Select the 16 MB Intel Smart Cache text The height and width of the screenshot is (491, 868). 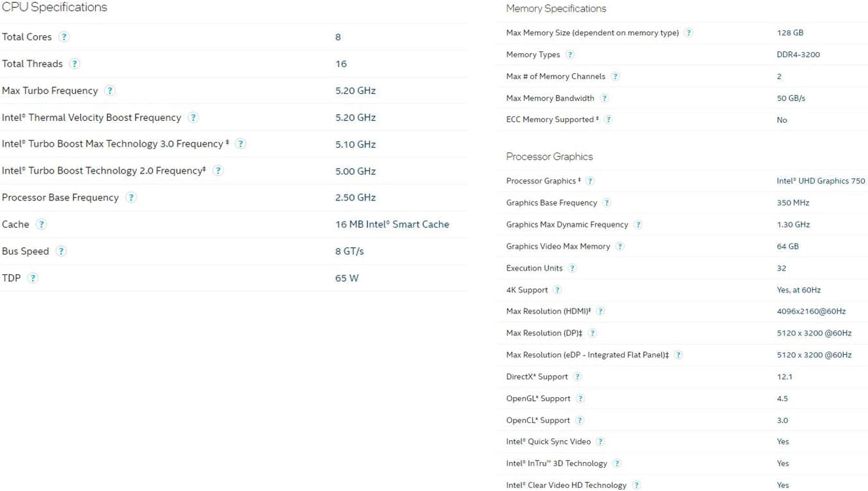(x=392, y=225)
